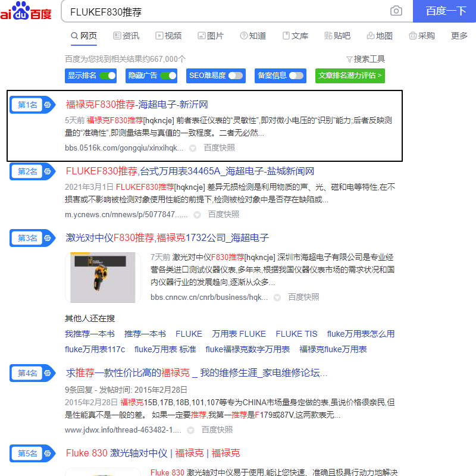Search related term fluke万用表117c
This screenshot has width=476, height=476.
pos(95,349)
